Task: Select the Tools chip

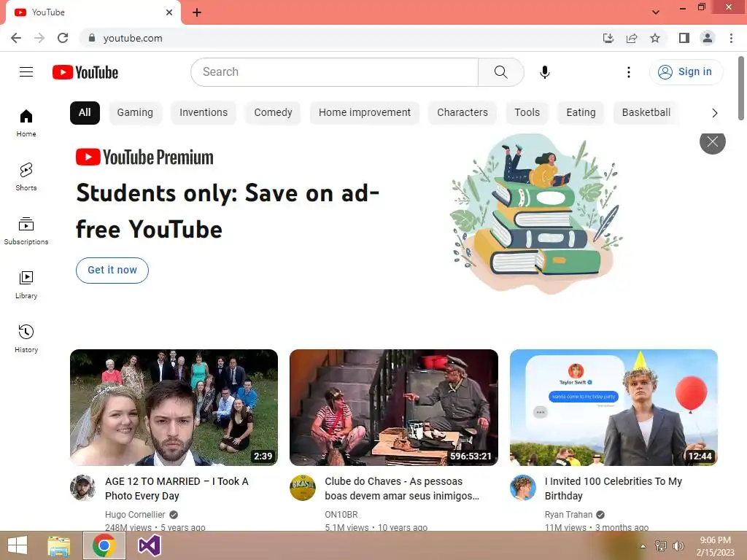Action: 527,113
